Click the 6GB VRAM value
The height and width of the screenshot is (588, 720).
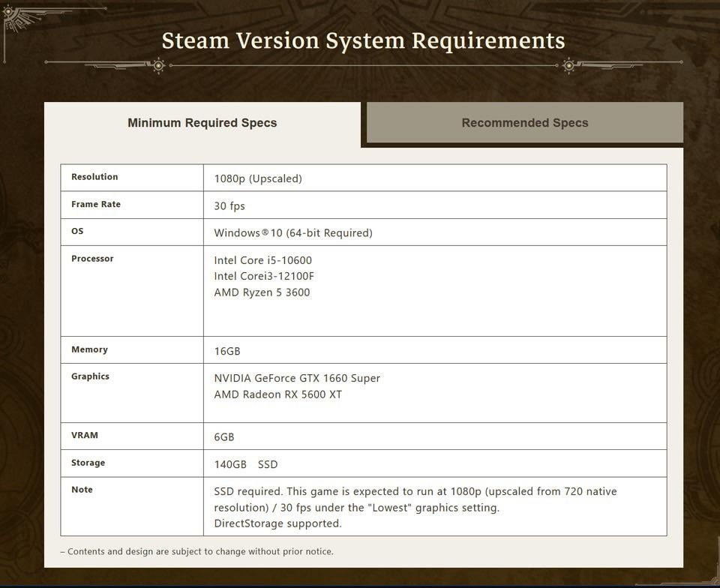224,436
